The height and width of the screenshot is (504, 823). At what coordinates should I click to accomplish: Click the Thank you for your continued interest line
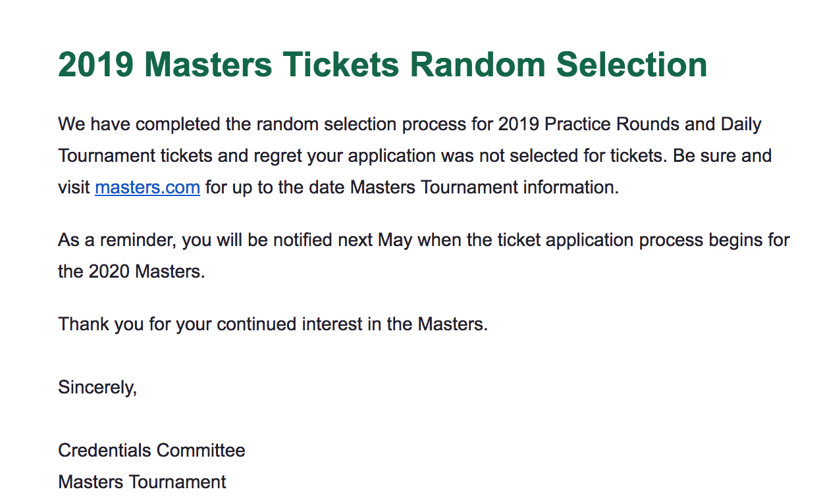pyautogui.click(x=273, y=324)
